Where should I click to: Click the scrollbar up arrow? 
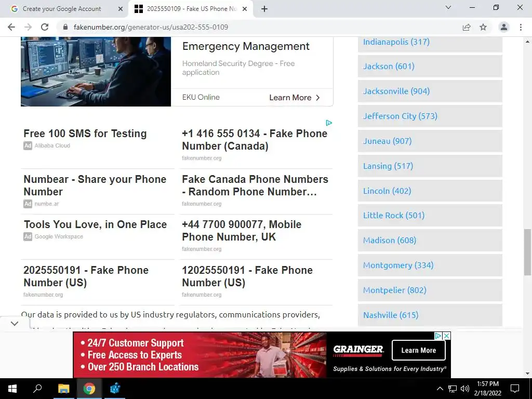[x=527, y=42]
